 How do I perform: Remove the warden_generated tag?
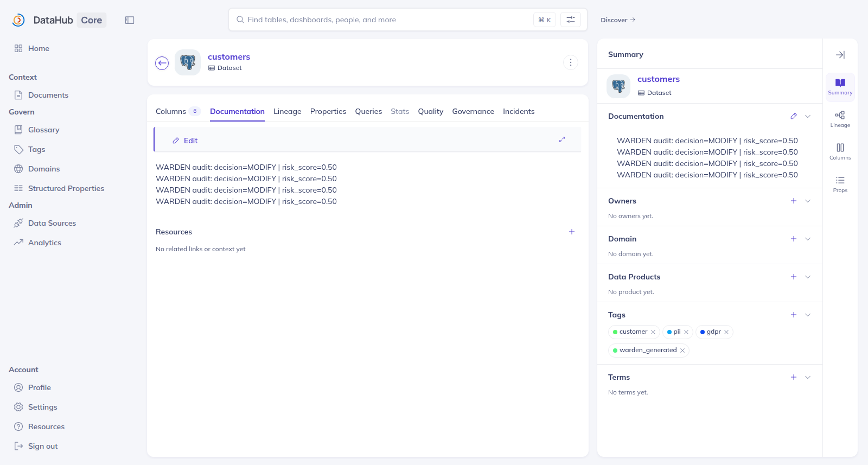click(682, 351)
